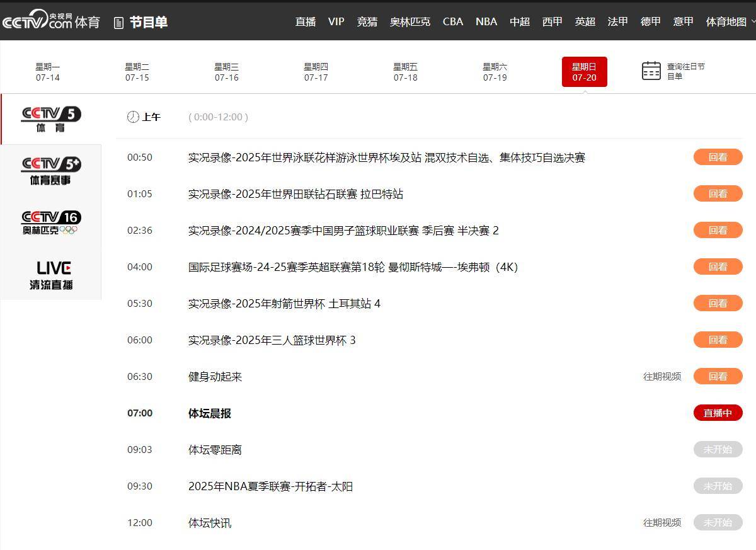Go to the 奥林匹克 section

(410, 21)
